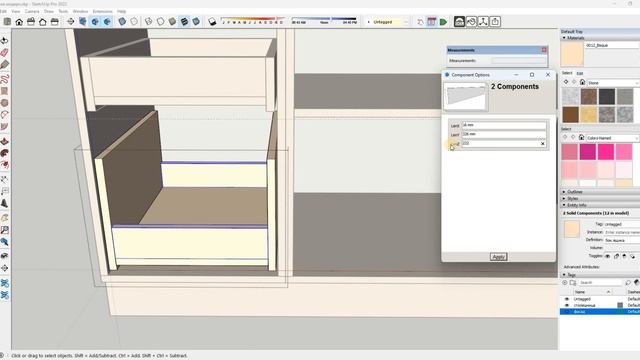Screen dimensions: 640x360
Task: Click Advanced Attributes in Entity Info
Action: [581, 267]
